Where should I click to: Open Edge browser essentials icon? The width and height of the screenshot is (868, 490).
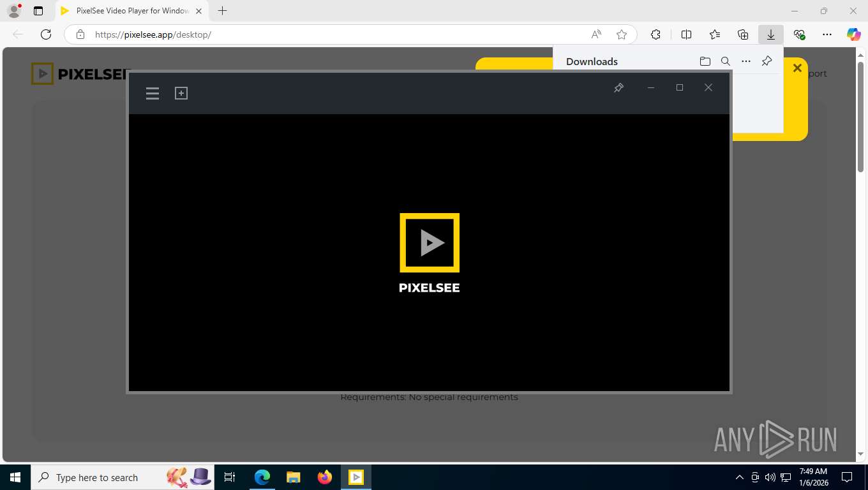(x=799, y=34)
